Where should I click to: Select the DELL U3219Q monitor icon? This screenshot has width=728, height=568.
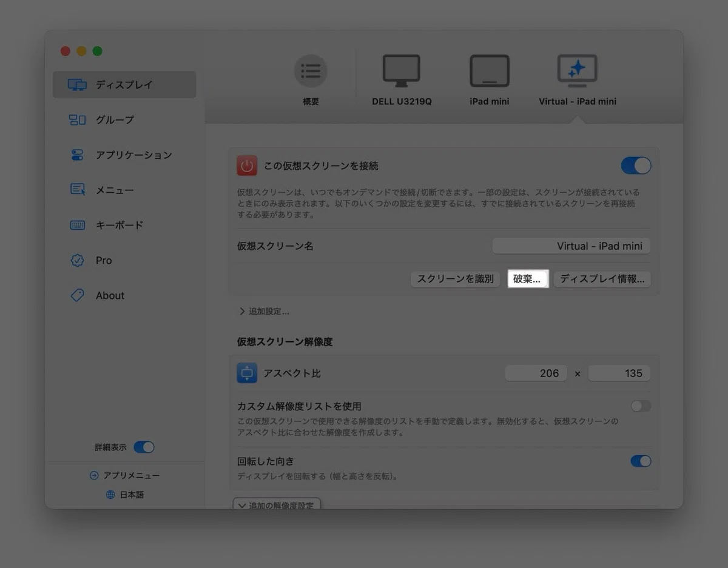coord(402,71)
